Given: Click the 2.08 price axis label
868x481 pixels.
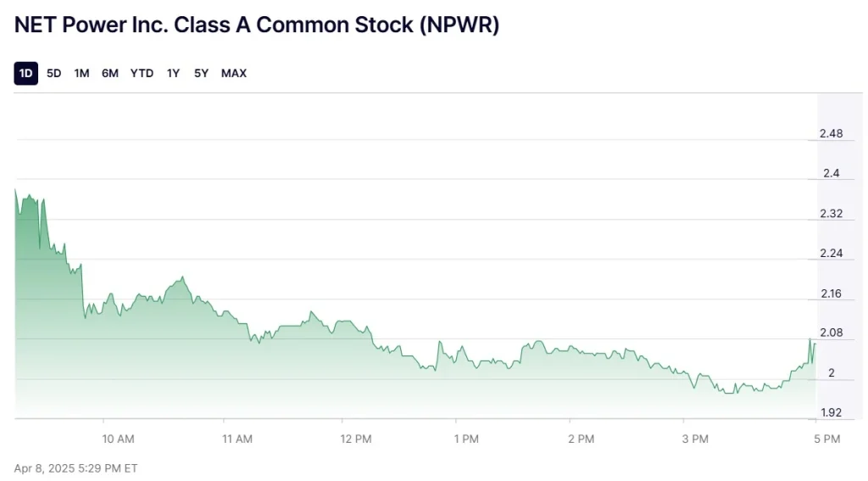Looking at the screenshot, I should click(831, 333).
